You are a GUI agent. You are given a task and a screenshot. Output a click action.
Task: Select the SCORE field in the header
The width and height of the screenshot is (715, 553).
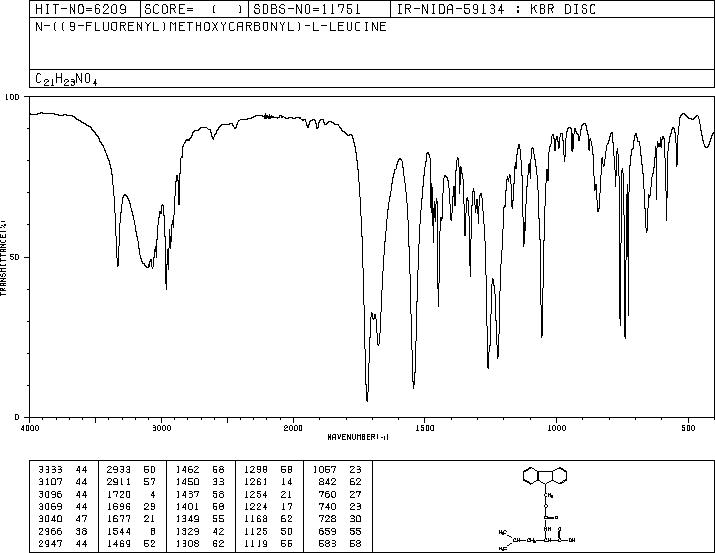pyautogui.click(x=193, y=9)
